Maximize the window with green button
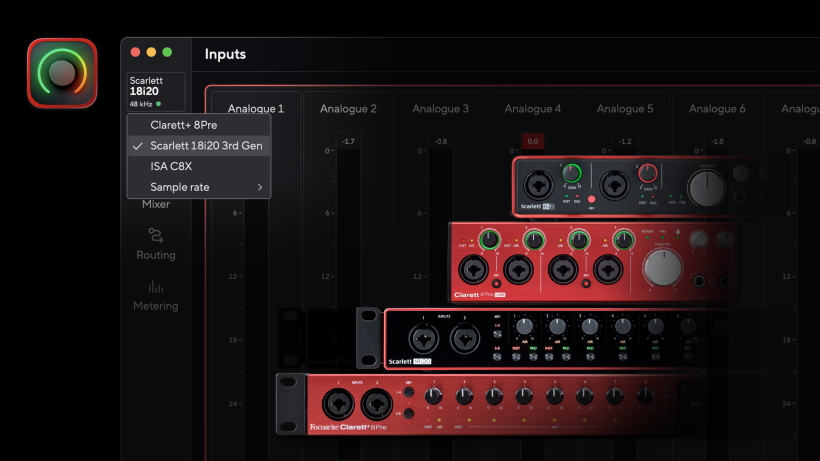 (167, 52)
